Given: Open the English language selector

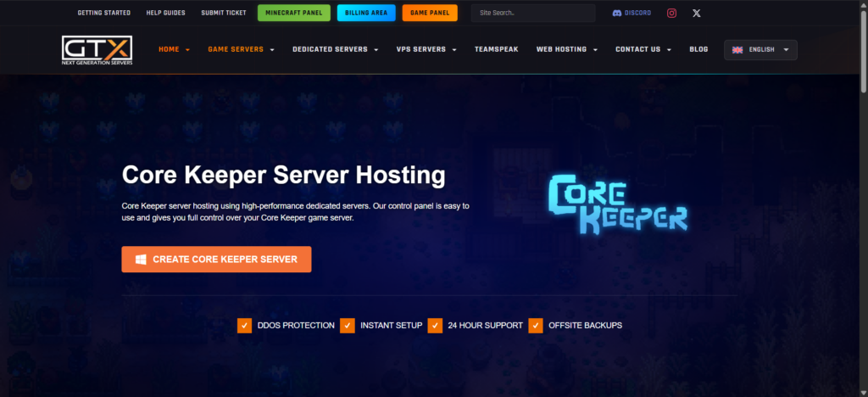Looking at the screenshot, I should tap(760, 50).
